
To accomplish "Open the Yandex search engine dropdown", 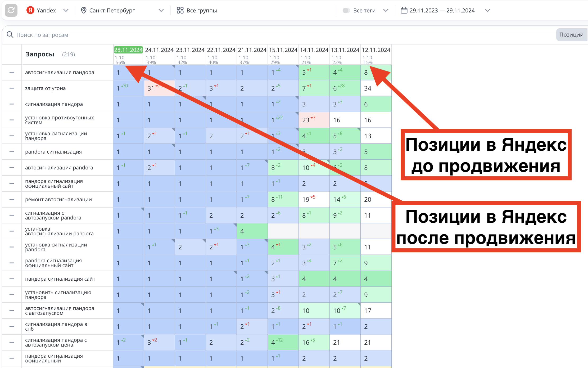I will tap(66, 10).
